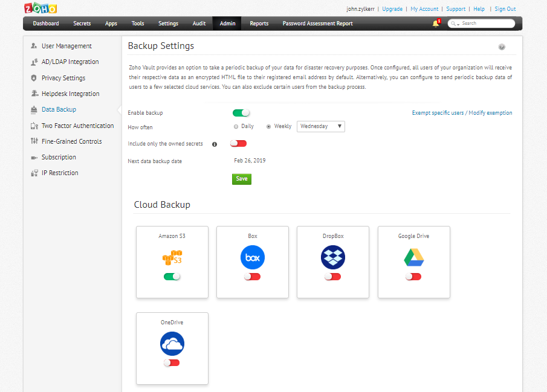This screenshot has height=392, width=547.
Task: Go to IP Restriction section
Action: click(x=60, y=173)
